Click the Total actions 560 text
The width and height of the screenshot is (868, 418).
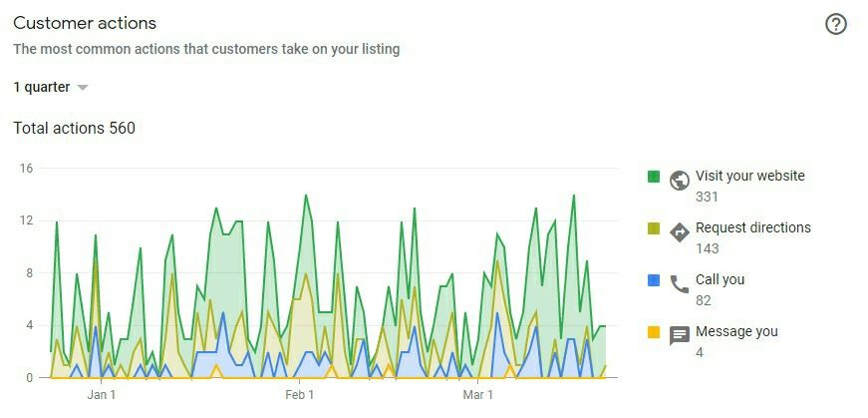pos(75,128)
